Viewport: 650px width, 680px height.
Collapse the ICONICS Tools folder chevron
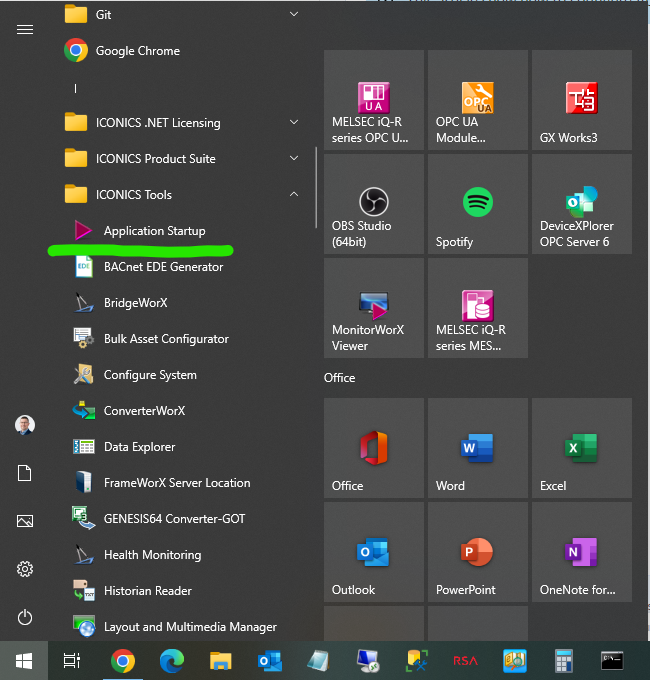[x=294, y=194]
